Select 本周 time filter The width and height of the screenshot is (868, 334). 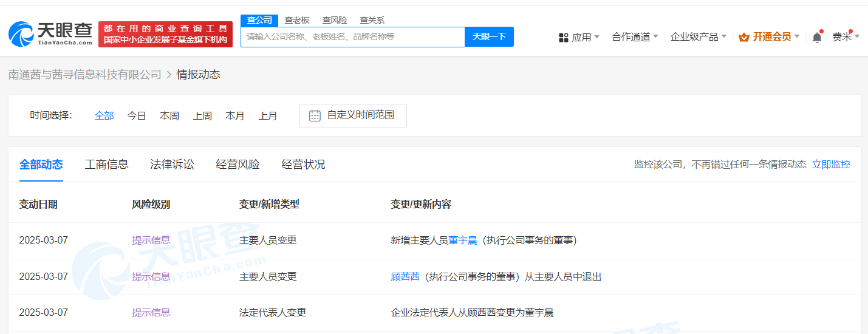click(x=169, y=115)
